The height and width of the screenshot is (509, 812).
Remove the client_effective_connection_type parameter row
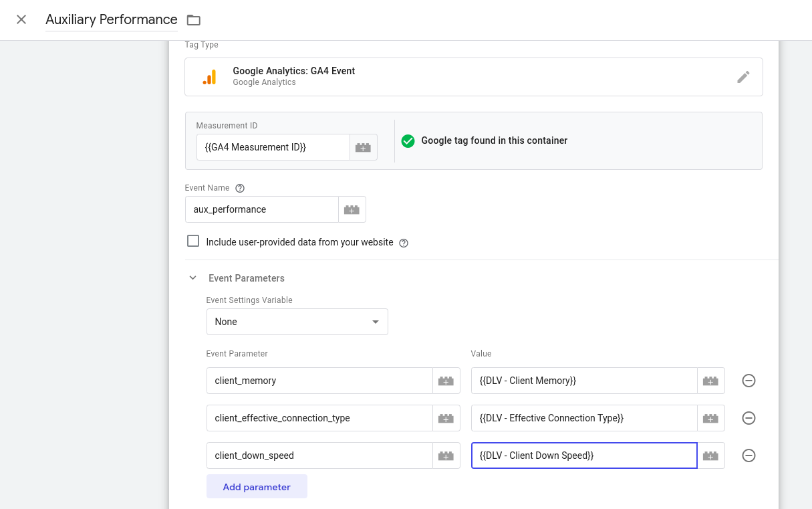coord(749,417)
